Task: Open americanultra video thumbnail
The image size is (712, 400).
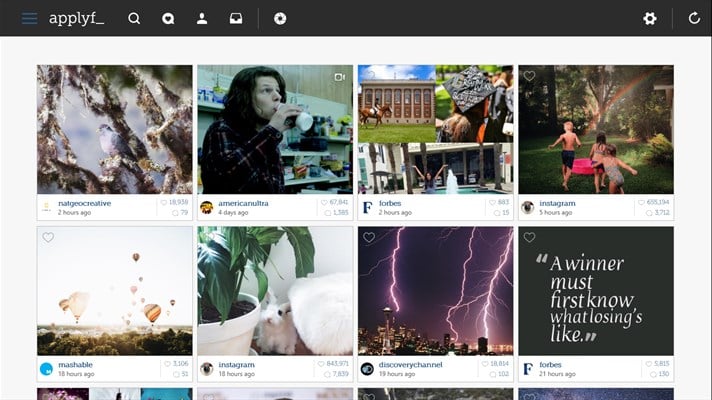Action: [275, 129]
